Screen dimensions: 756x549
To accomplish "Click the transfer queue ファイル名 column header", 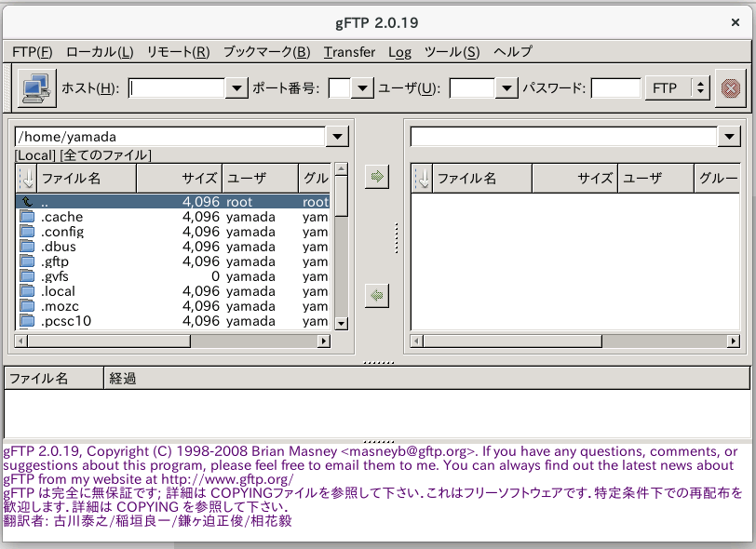I will 54,379.
